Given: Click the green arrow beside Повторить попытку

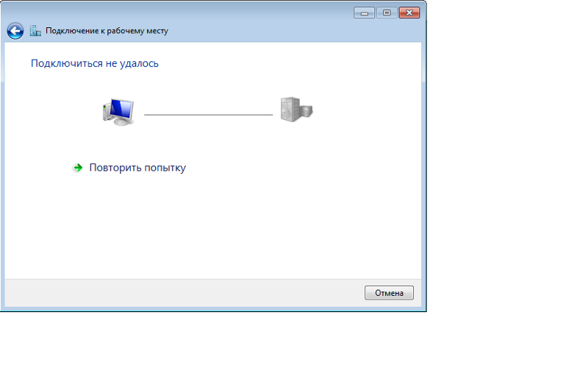Looking at the screenshot, I should tap(78, 168).
